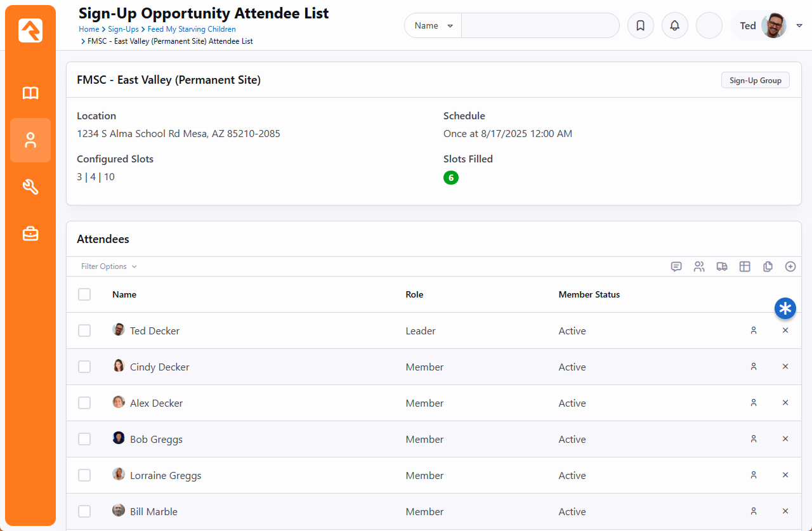812x531 pixels.
Task: Open the bookmark icon in the header
Action: click(x=641, y=25)
